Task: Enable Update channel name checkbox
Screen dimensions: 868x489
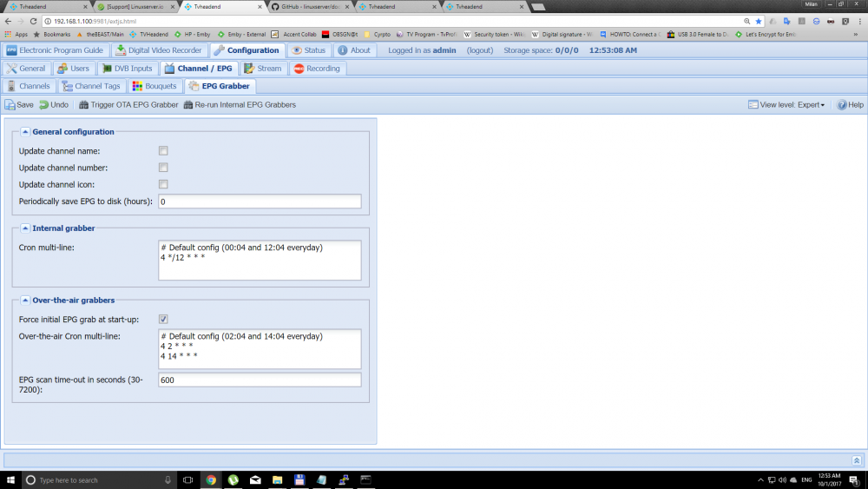Action: [x=163, y=150]
